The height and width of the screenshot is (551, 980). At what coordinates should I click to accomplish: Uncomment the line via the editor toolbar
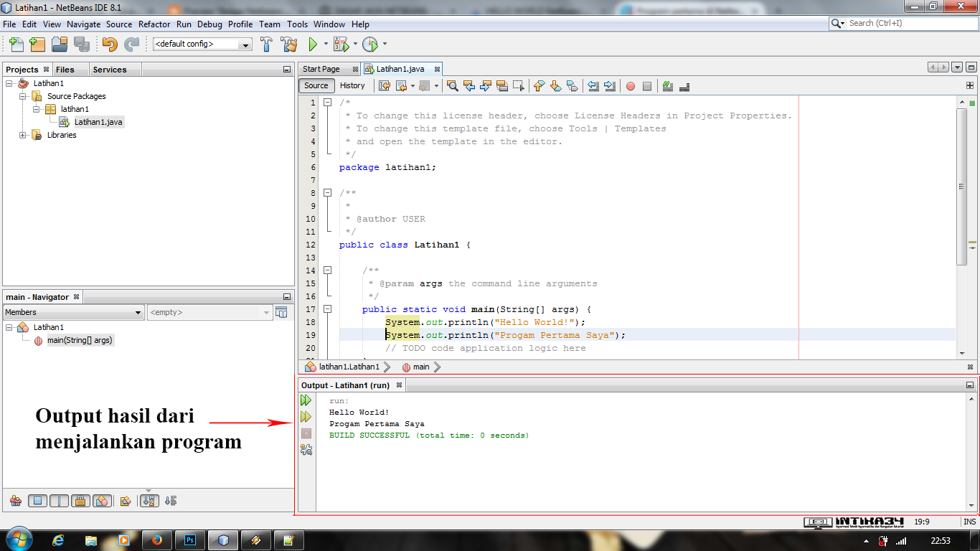click(x=684, y=86)
